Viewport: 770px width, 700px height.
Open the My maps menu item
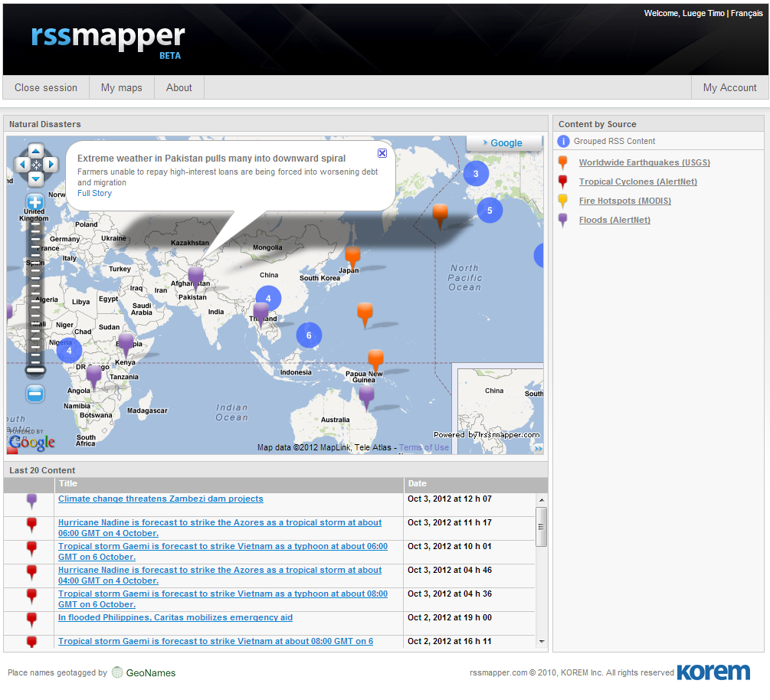point(121,87)
